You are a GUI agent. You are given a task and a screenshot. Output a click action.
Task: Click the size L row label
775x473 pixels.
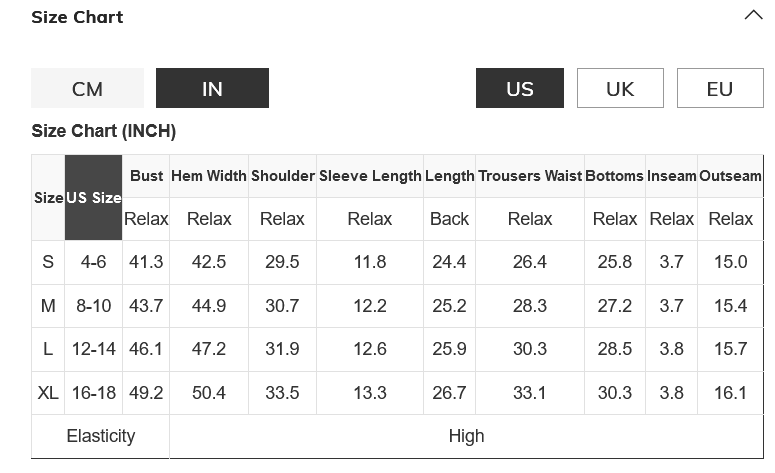[48, 349]
